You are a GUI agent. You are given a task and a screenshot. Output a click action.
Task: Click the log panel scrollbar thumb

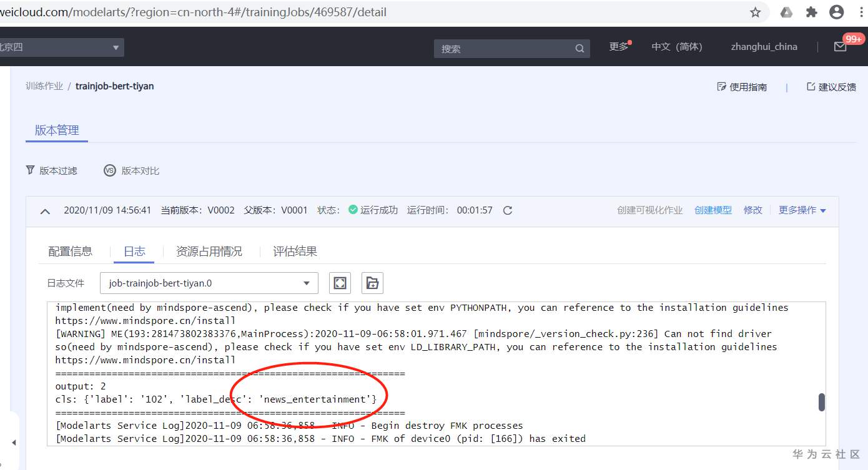tap(822, 403)
